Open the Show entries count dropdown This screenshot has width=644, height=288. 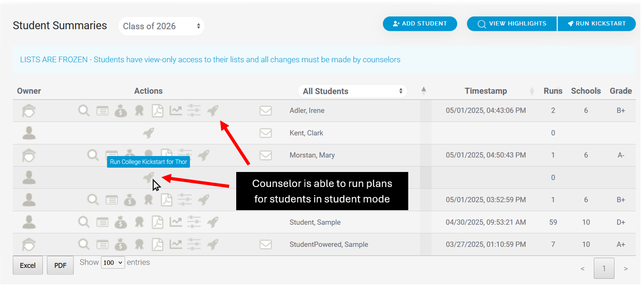113,263
